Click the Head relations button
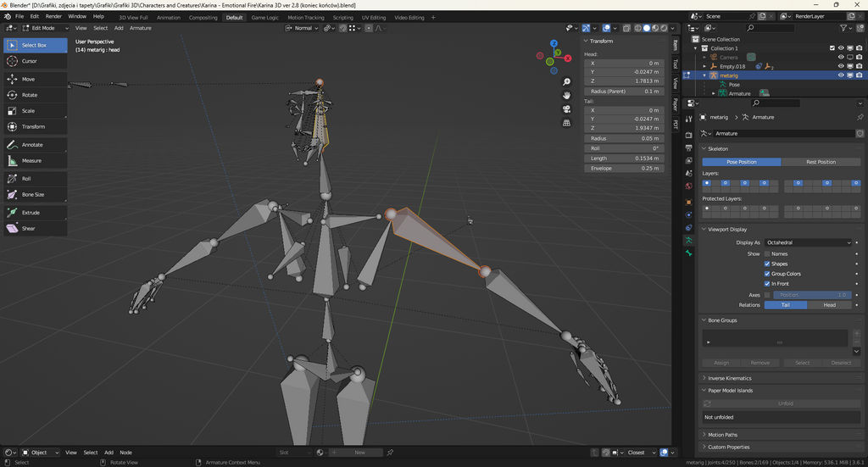This screenshot has height=467, width=868. [x=829, y=305]
